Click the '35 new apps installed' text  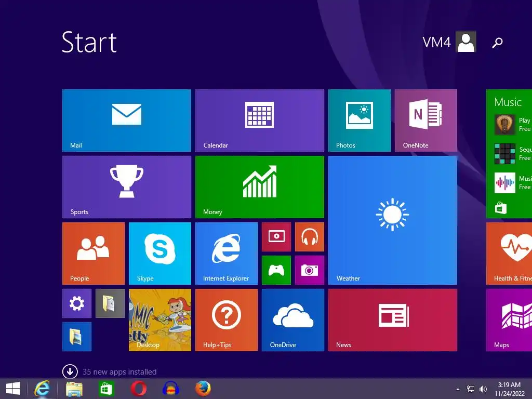click(119, 372)
